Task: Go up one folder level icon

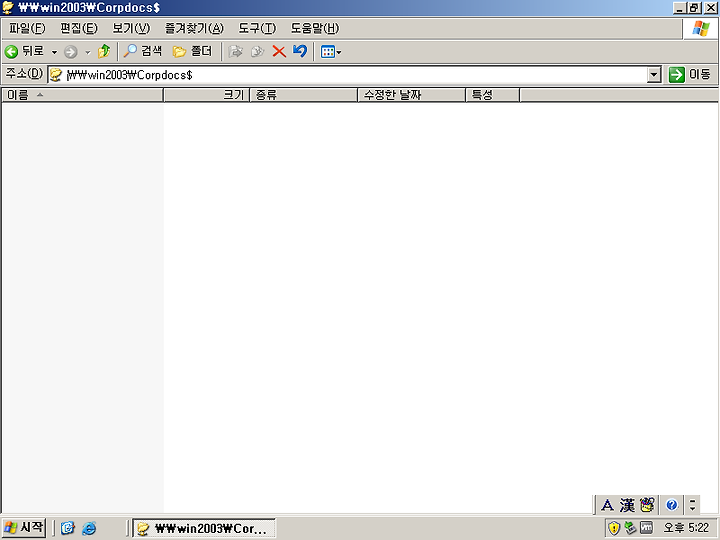Action: click(x=104, y=51)
